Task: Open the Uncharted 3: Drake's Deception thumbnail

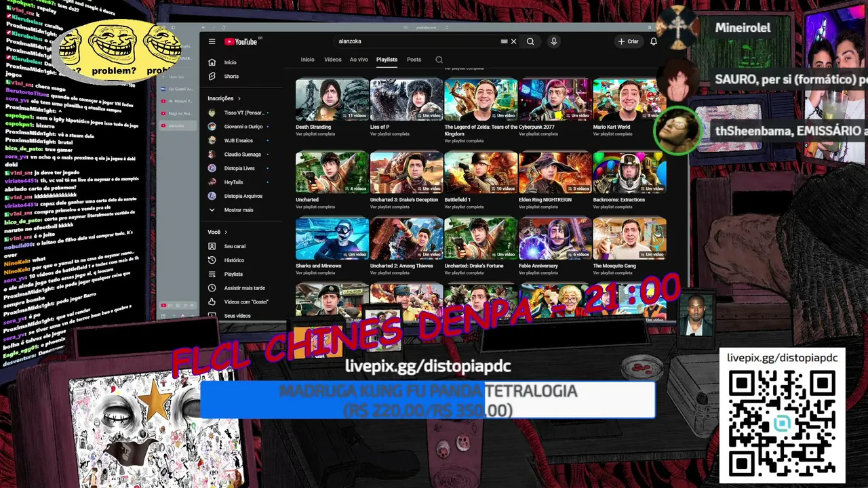Action: (406, 172)
